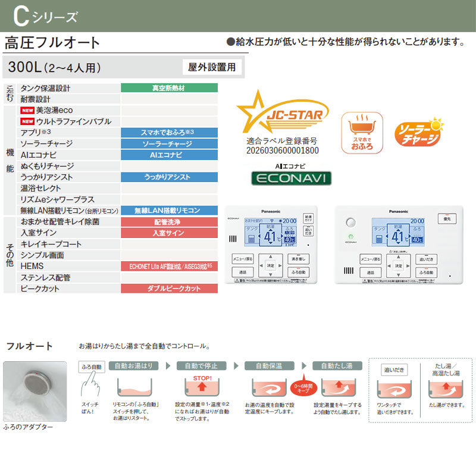Viewport: 476px width, 476px height.
Task: Click the STOP! tub illustration
Action: click(202, 386)
